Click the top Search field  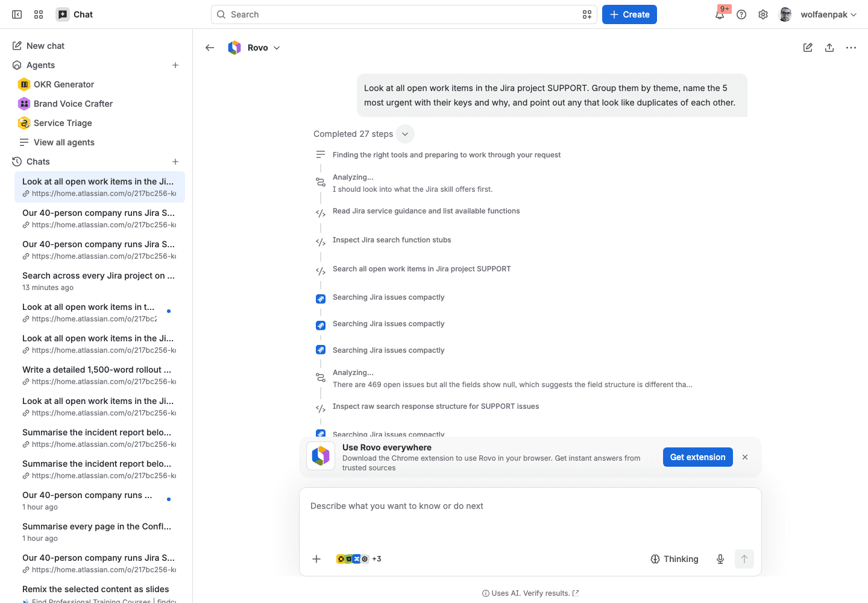click(x=404, y=14)
